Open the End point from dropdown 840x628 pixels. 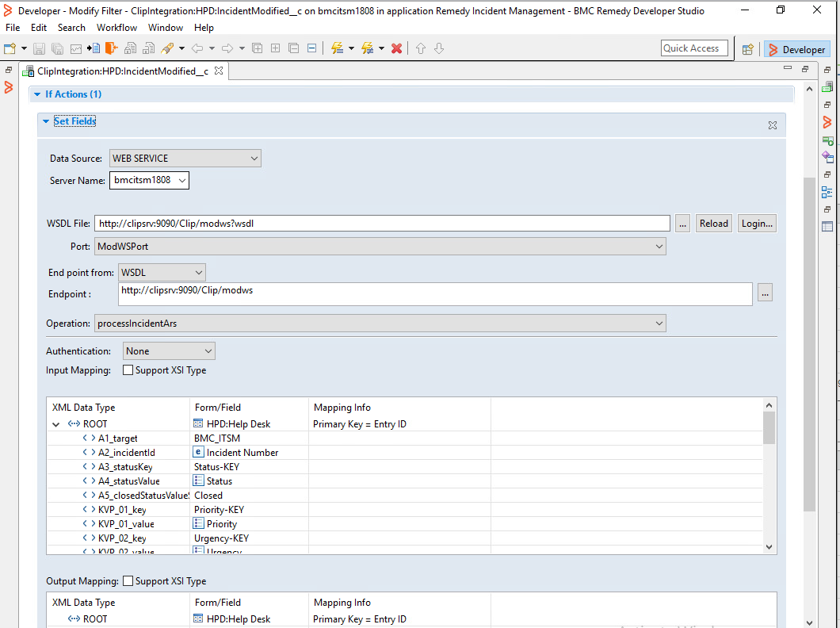[x=162, y=273]
